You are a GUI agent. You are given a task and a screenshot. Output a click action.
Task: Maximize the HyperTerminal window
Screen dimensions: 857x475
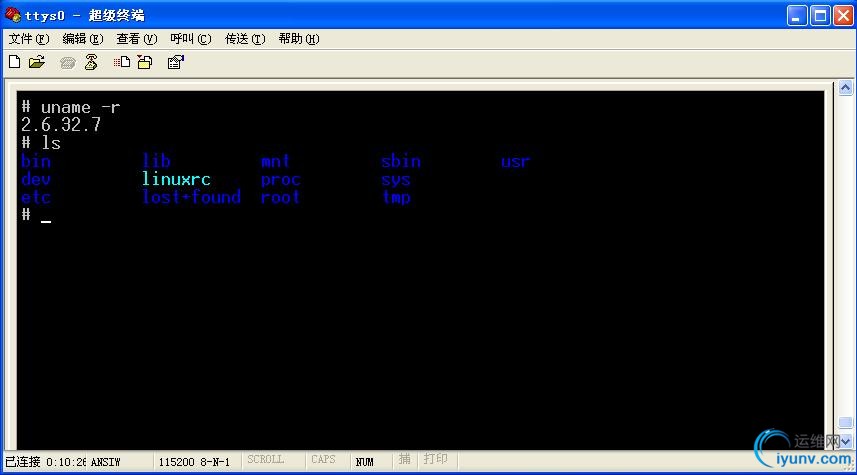pos(820,15)
